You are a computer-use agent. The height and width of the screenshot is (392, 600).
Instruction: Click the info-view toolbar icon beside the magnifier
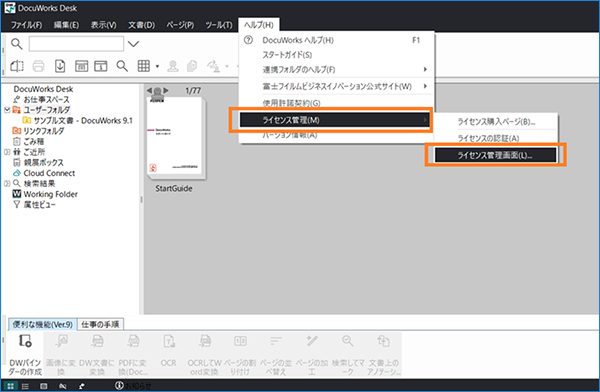click(101, 66)
